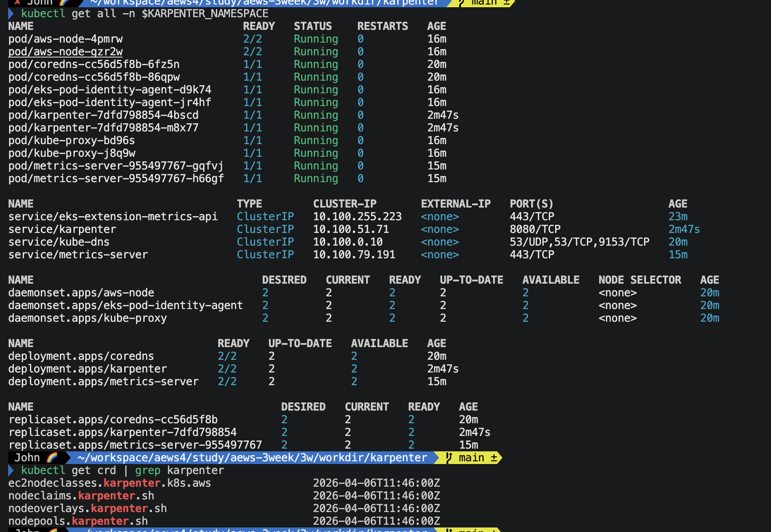
Task: Click Running status of pod/aws-node-4pmrw
Action: pos(316,39)
